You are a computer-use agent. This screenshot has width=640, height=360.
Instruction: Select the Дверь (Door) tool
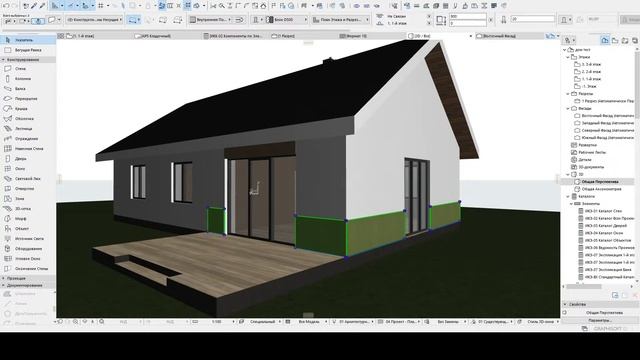pos(28,158)
